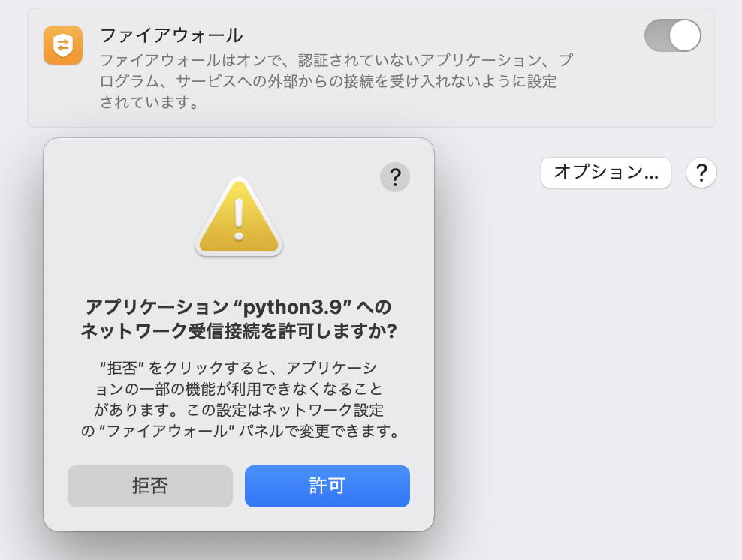742x560 pixels.
Task: Open help next to the オプション button
Action: click(701, 173)
